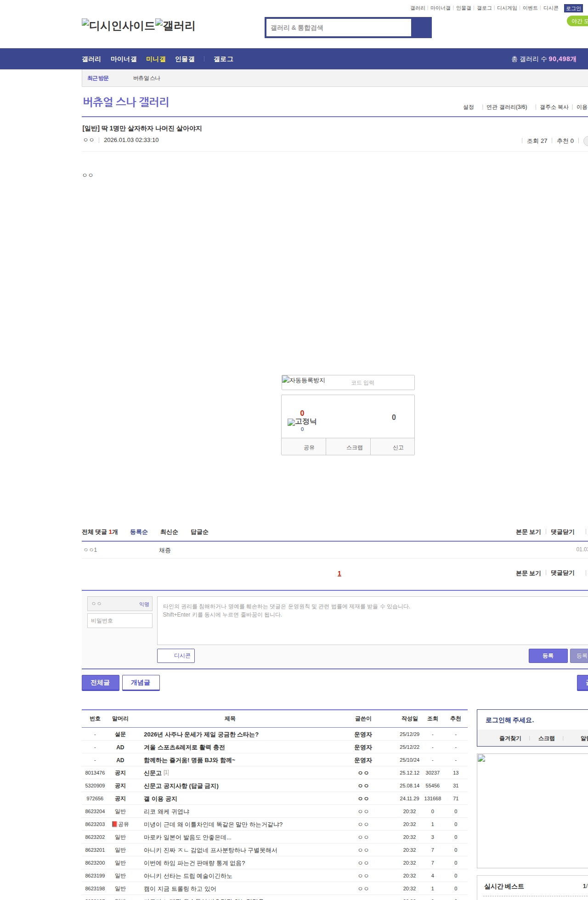This screenshot has width=588, height=900.
Task: Toggle 익명 in the comment nickname box
Action: coord(144,604)
